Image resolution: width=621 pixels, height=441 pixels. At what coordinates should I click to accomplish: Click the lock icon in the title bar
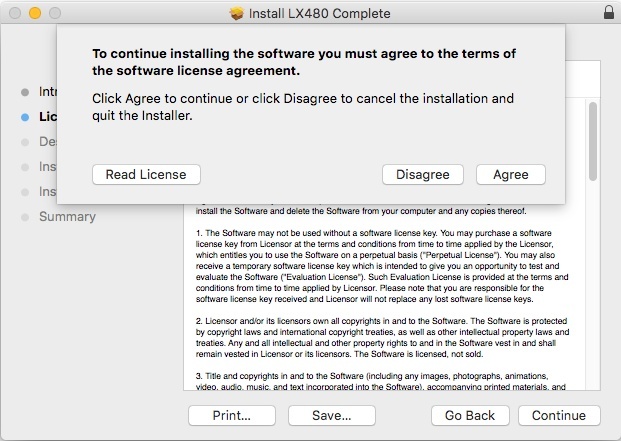(x=609, y=13)
